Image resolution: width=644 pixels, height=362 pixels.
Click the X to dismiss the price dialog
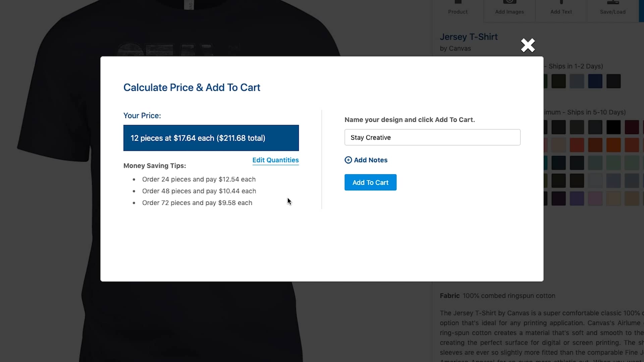point(528,45)
